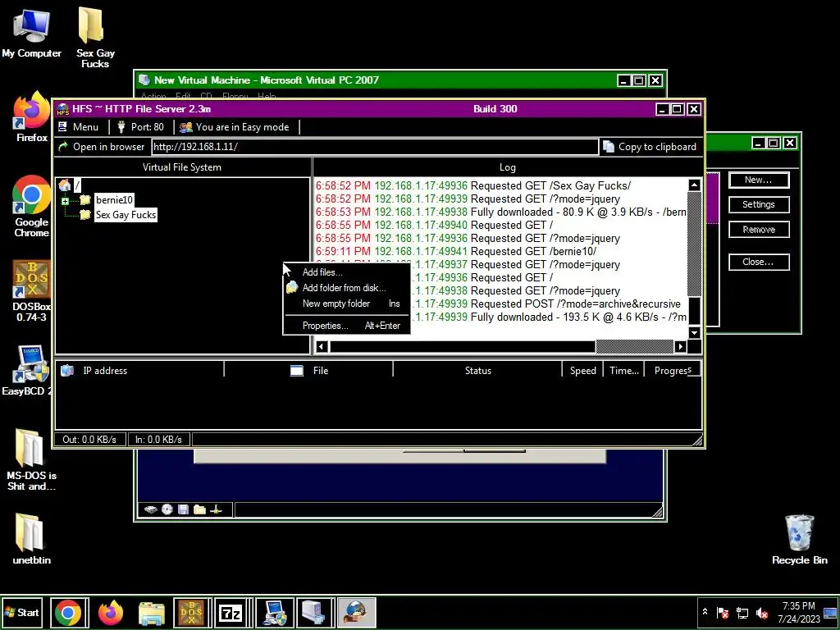Open My Computer desktop icon

(32, 33)
